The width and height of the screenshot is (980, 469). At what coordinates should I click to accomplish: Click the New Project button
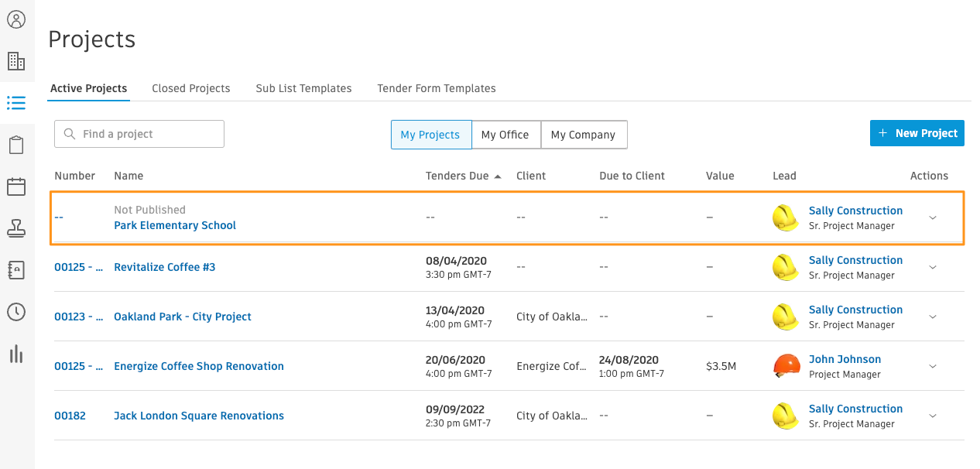(917, 133)
